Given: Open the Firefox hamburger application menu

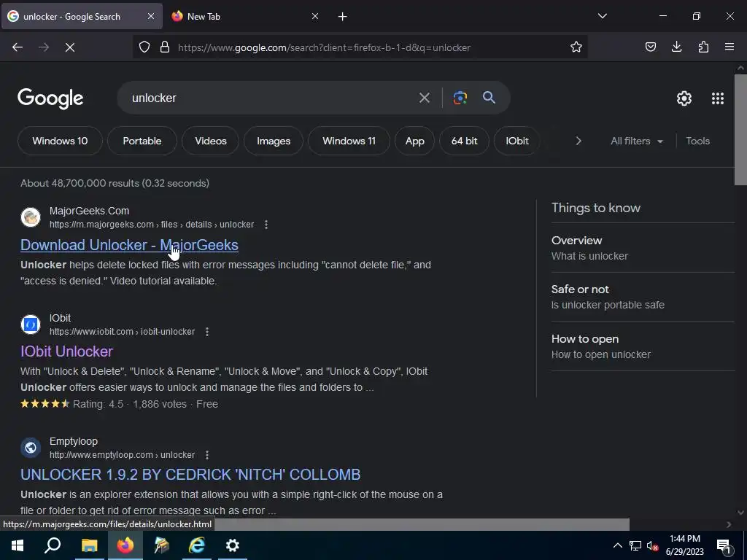Looking at the screenshot, I should coord(729,47).
